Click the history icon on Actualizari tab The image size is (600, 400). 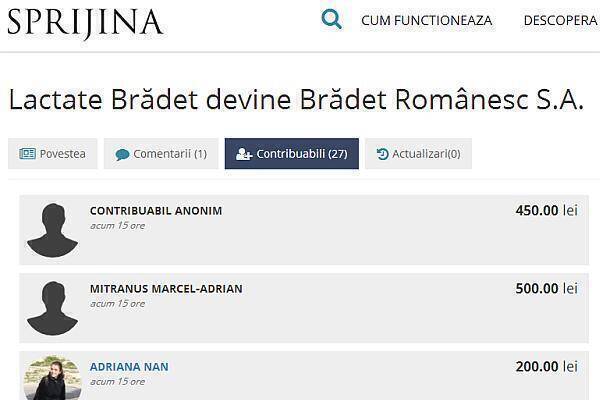click(x=383, y=154)
